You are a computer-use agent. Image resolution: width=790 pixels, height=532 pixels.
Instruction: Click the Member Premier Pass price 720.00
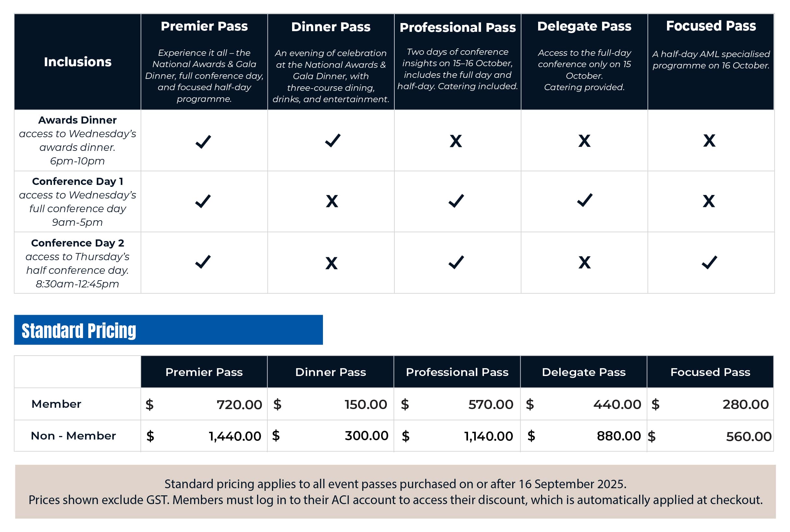239,405
